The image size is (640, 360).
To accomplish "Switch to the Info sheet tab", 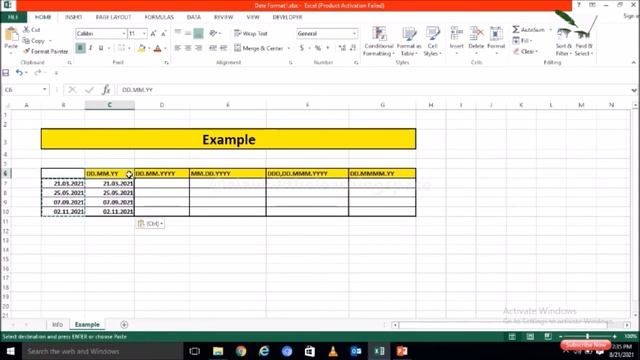I will click(58, 324).
